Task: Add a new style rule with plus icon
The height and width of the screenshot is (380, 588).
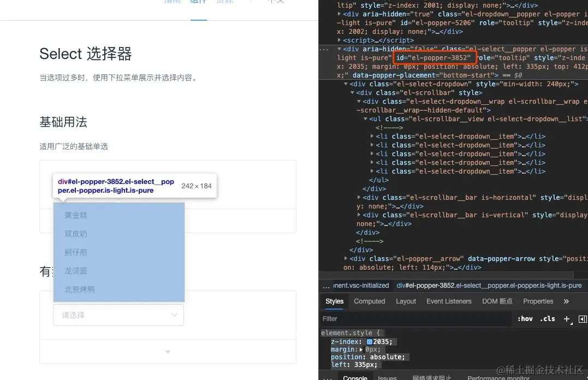Action: coord(567,318)
